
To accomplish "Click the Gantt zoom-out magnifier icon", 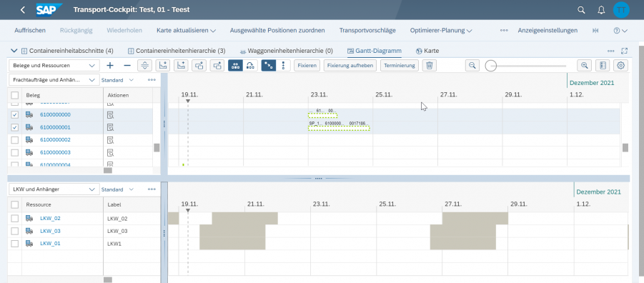I will [x=472, y=65].
